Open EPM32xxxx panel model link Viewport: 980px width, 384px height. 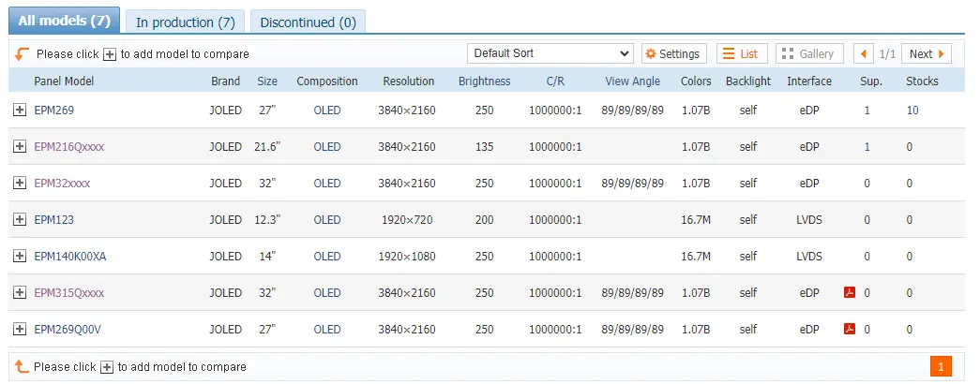coord(62,184)
